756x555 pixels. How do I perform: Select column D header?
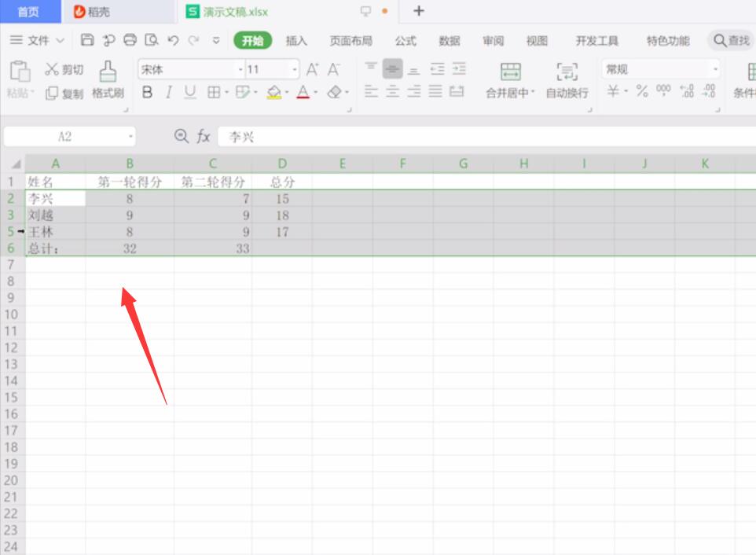tap(283, 164)
